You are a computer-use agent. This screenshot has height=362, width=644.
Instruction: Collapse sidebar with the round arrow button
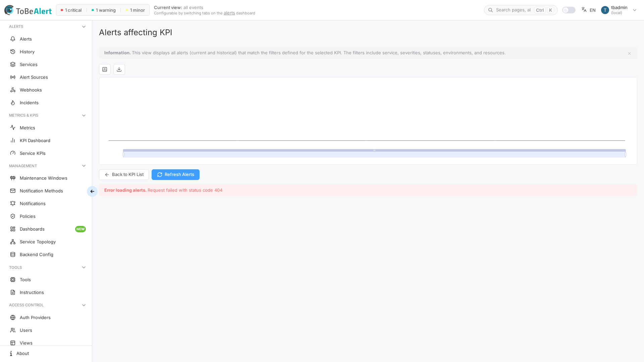92,191
